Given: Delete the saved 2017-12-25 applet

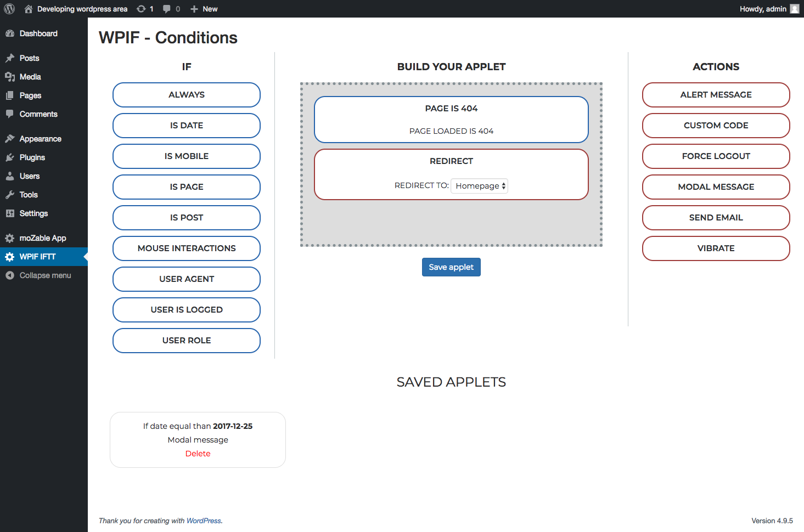Looking at the screenshot, I should pyautogui.click(x=198, y=453).
